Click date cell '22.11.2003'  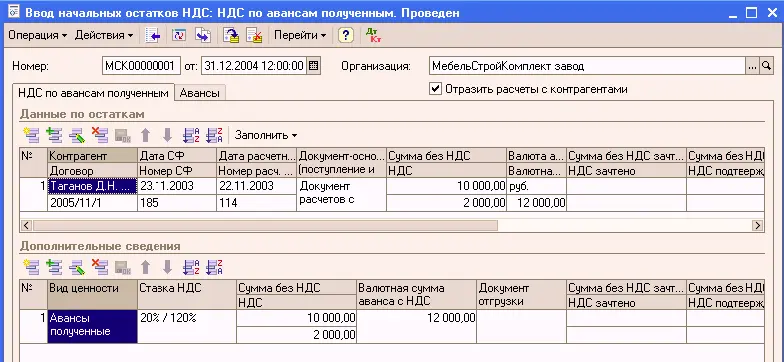256,186
